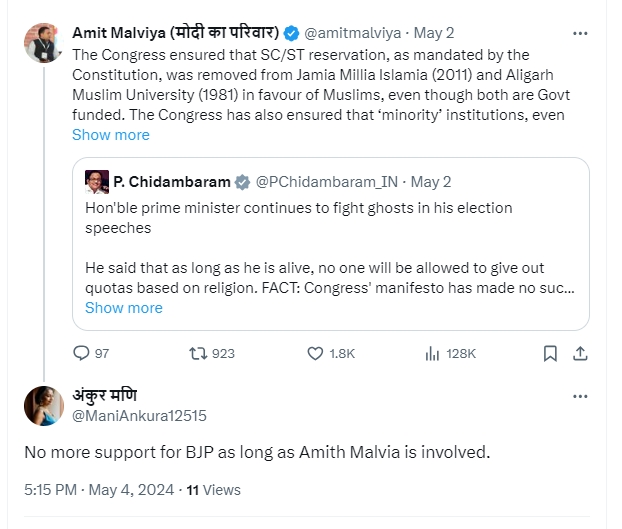This screenshot has height=529, width=622.
Task: Expand Amit Malviya's tweet with Show more
Action: pos(110,135)
